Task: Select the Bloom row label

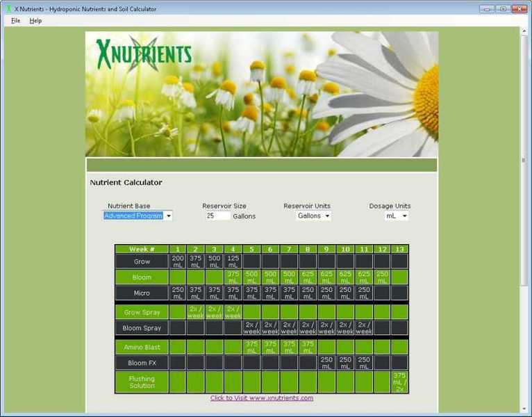Action: 142,277
